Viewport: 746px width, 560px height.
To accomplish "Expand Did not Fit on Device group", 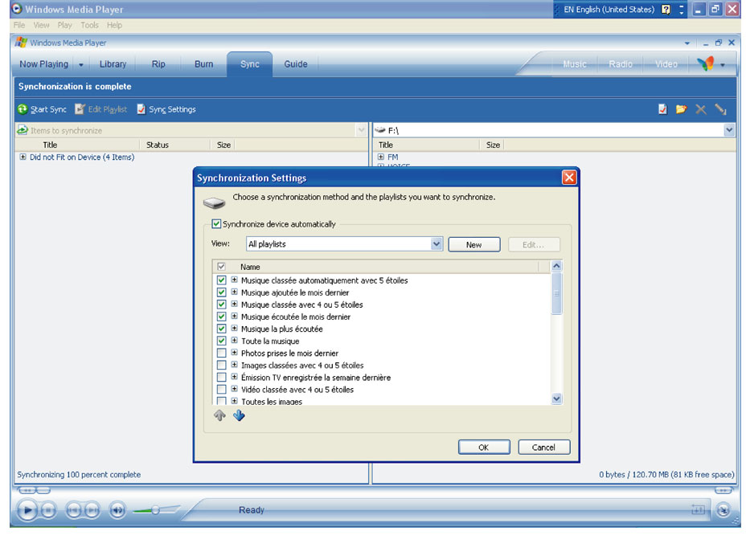I will tap(23, 157).
